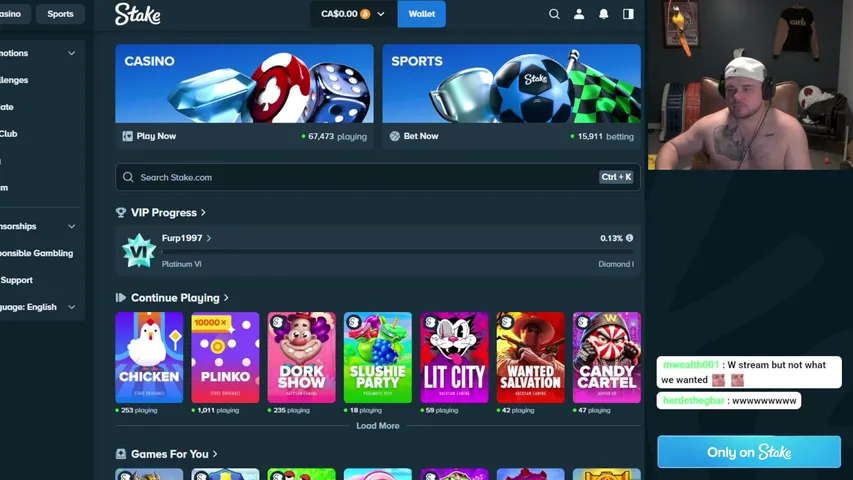Click the VIP Progress trophy icon

(x=121, y=213)
